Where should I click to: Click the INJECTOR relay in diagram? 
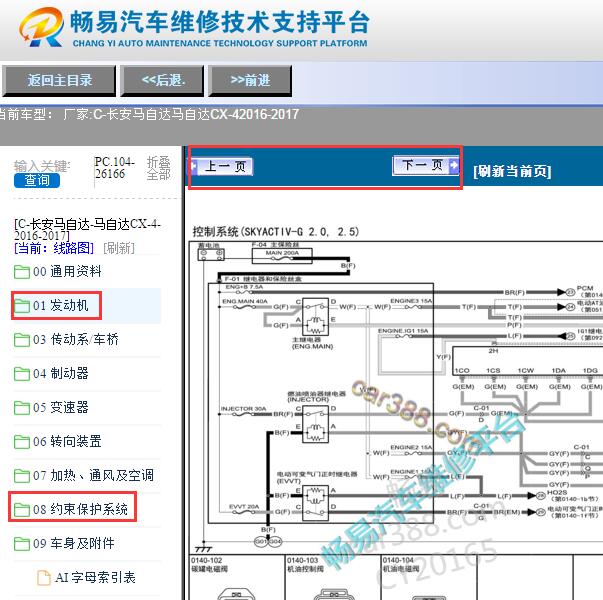pos(315,425)
